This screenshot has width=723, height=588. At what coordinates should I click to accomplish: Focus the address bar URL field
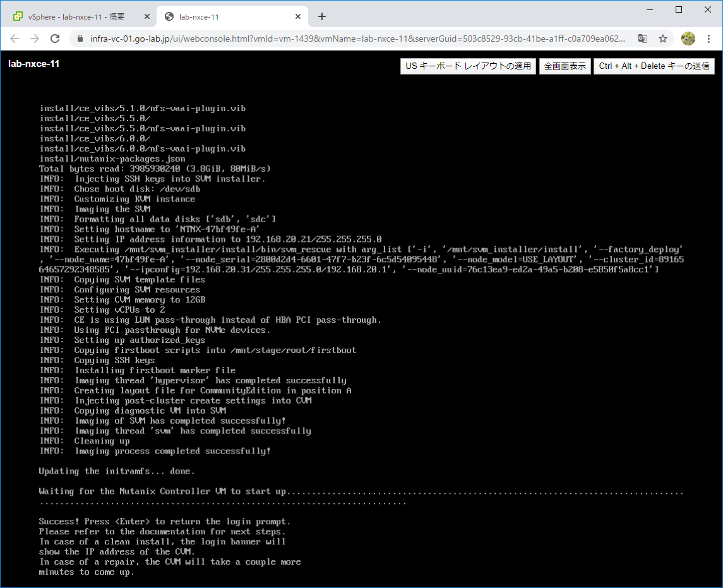click(x=357, y=39)
